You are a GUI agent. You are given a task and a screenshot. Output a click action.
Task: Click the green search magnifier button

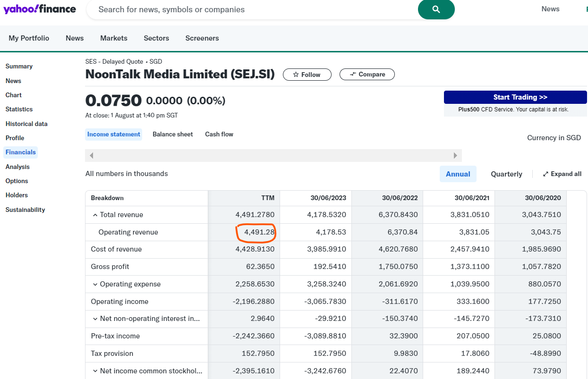click(436, 9)
